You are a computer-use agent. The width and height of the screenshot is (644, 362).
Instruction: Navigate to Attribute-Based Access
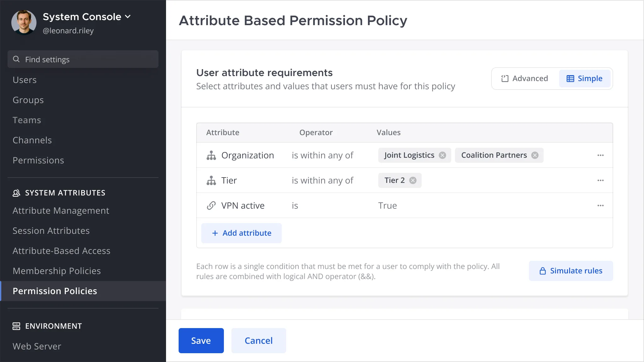tap(62, 251)
